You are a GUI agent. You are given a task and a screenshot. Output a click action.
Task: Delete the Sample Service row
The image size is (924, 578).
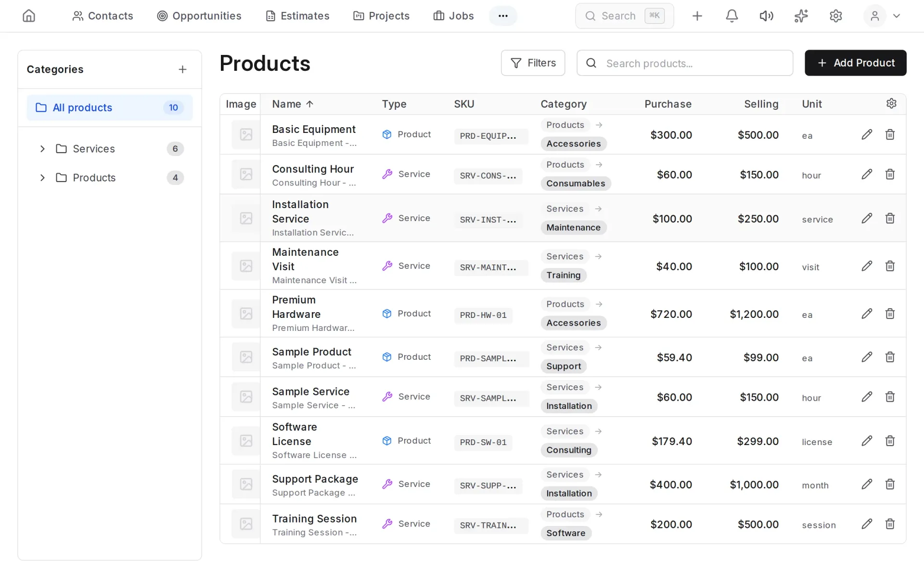pyautogui.click(x=890, y=396)
